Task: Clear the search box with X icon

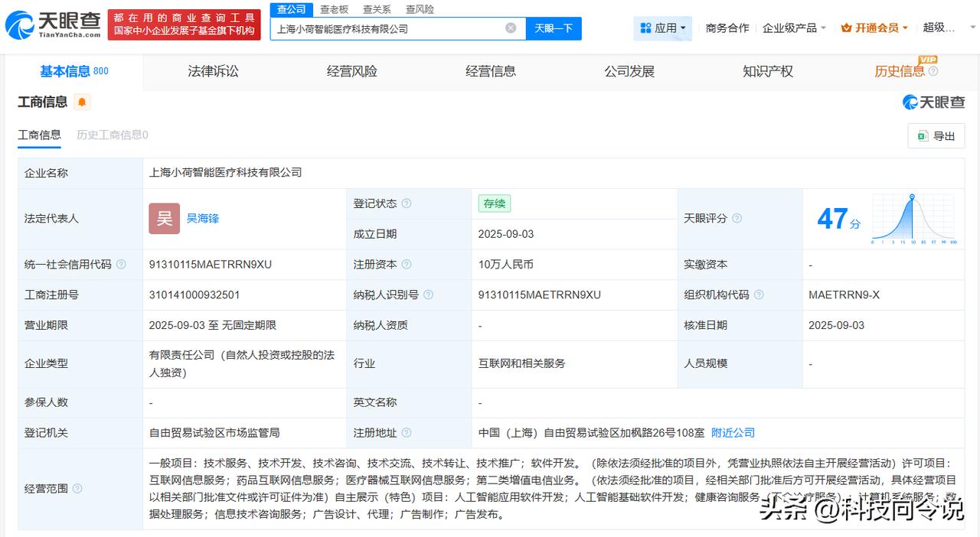Action: click(511, 28)
